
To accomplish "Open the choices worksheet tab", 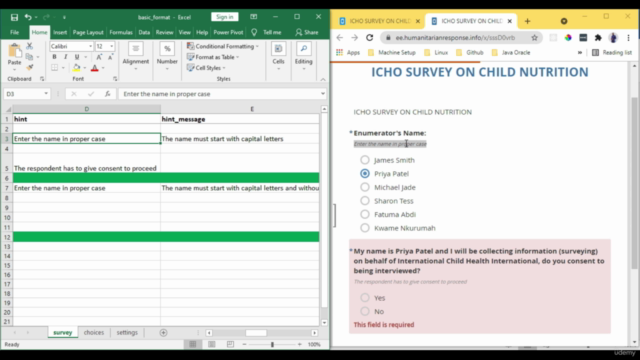I will (x=94, y=333).
